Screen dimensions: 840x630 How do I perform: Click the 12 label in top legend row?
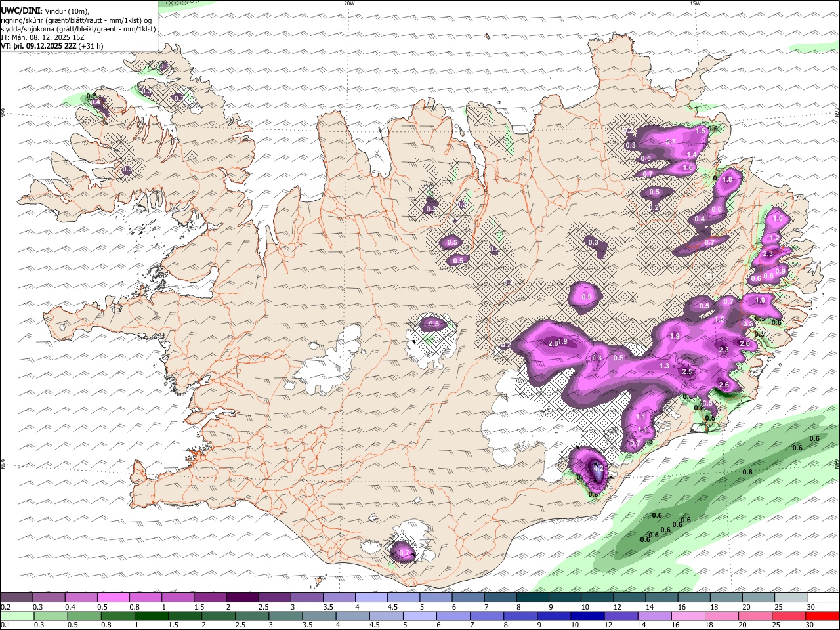coord(618,607)
